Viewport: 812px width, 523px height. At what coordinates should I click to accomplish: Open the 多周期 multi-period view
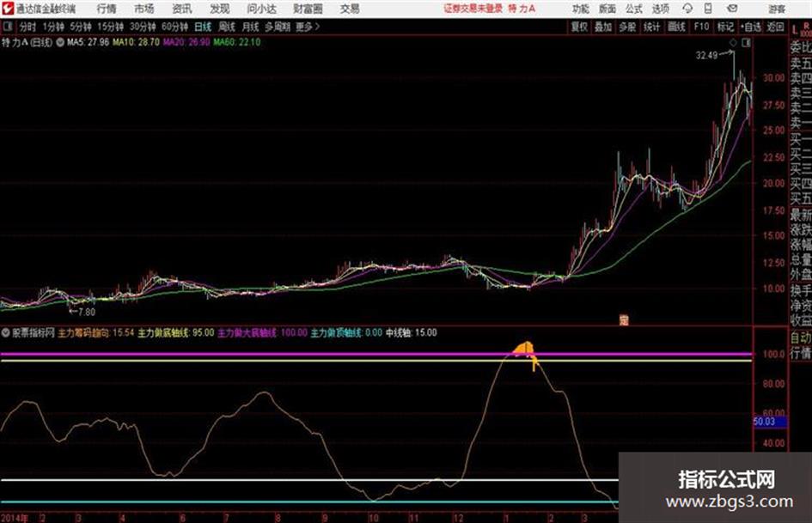278,27
